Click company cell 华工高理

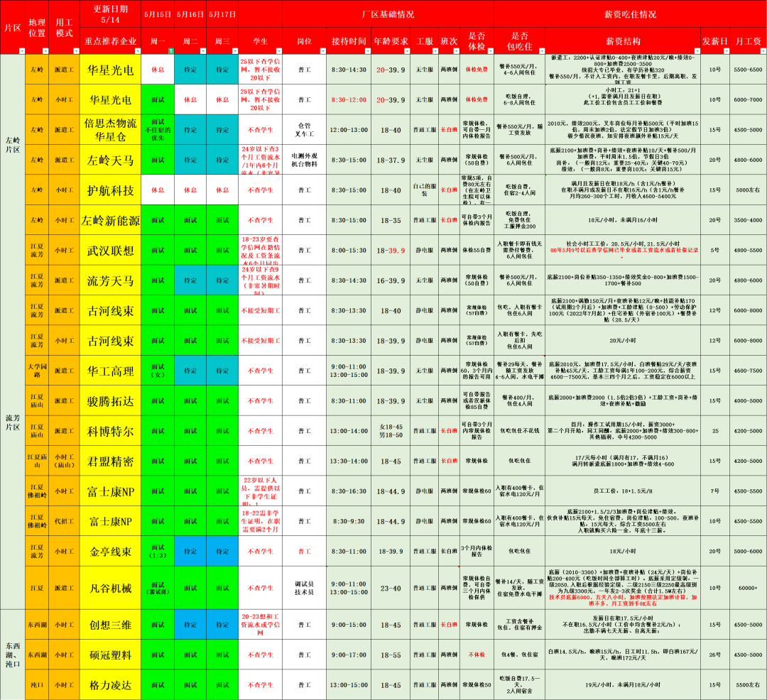click(110, 371)
